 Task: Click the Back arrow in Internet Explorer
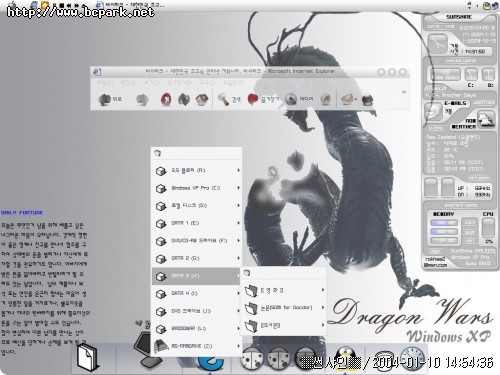click(105, 99)
